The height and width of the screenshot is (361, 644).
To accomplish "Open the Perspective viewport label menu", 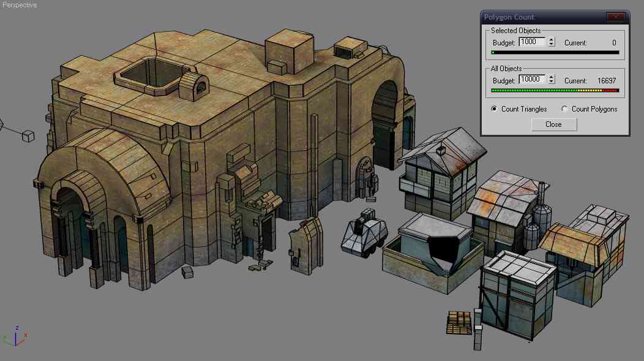I will (20, 5).
